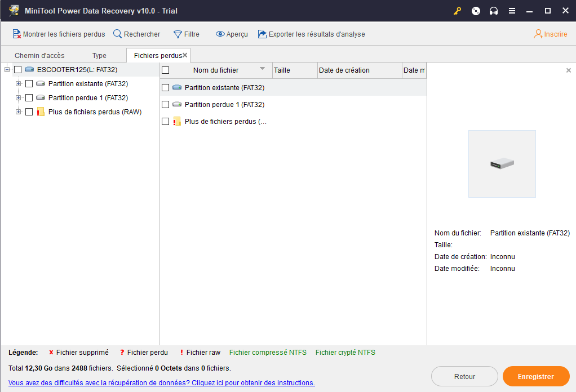576x392 pixels.
Task: Open the bootable media disc icon
Action: click(x=476, y=11)
